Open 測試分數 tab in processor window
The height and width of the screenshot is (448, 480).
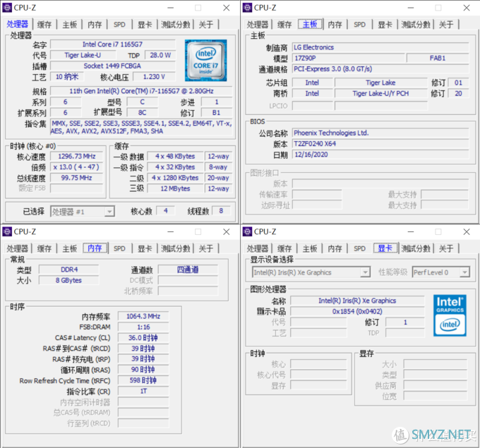pos(176,25)
